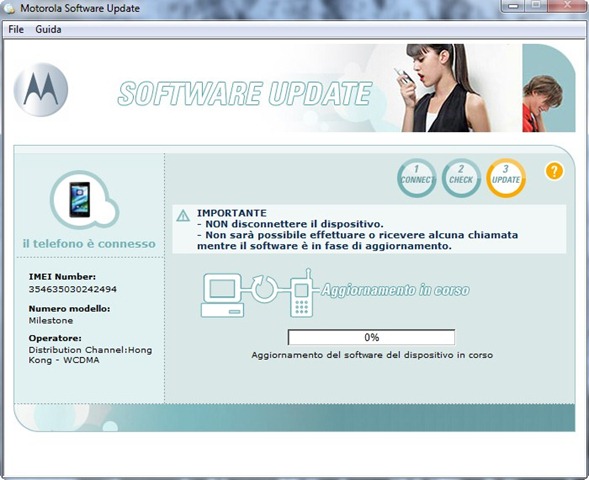Maximize the Motorola Software Update window

(537, 6)
